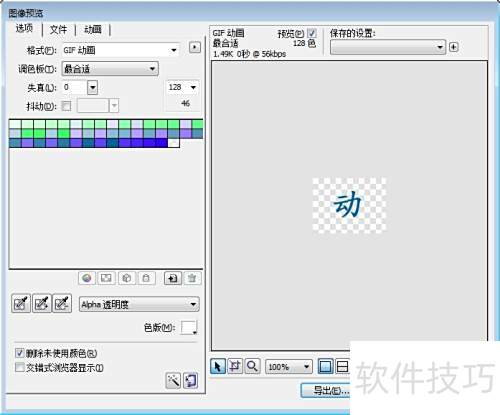Open the 抖动 amount dropdown arrow

pos(114,106)
